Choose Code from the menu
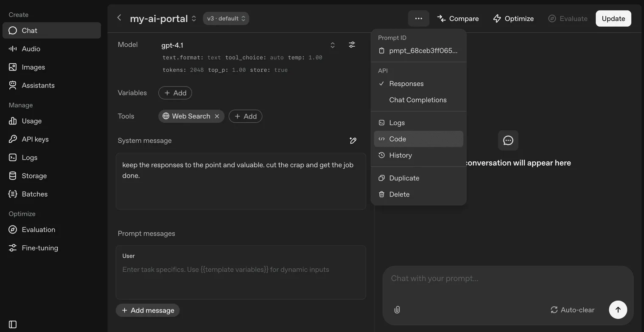The image size is (644, 332). [x=398, y=139]
